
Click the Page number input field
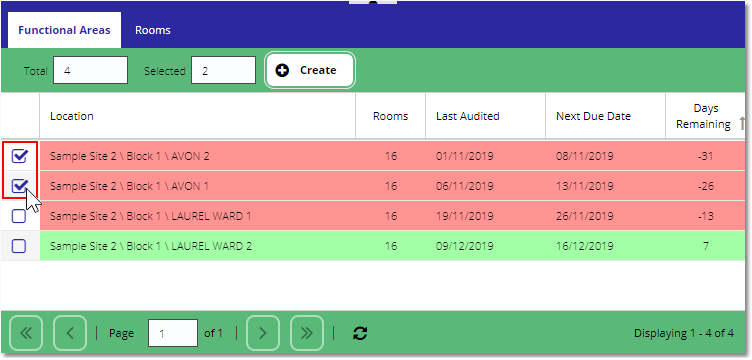[173, 333]
